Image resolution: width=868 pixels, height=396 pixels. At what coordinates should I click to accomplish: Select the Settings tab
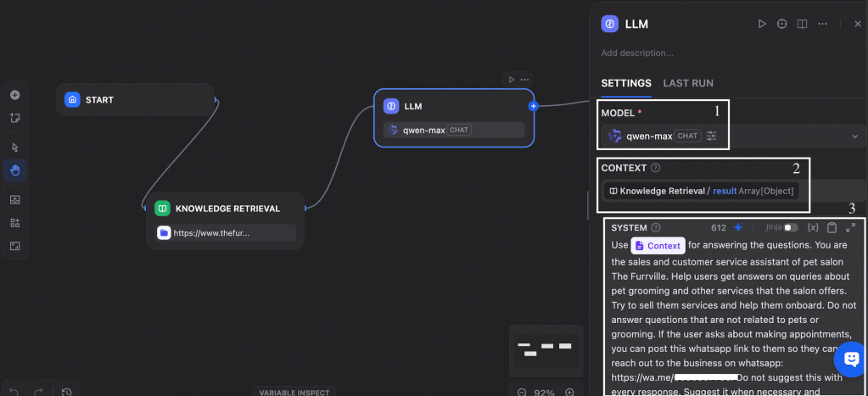pyautogui.click(x=626, y=83)
